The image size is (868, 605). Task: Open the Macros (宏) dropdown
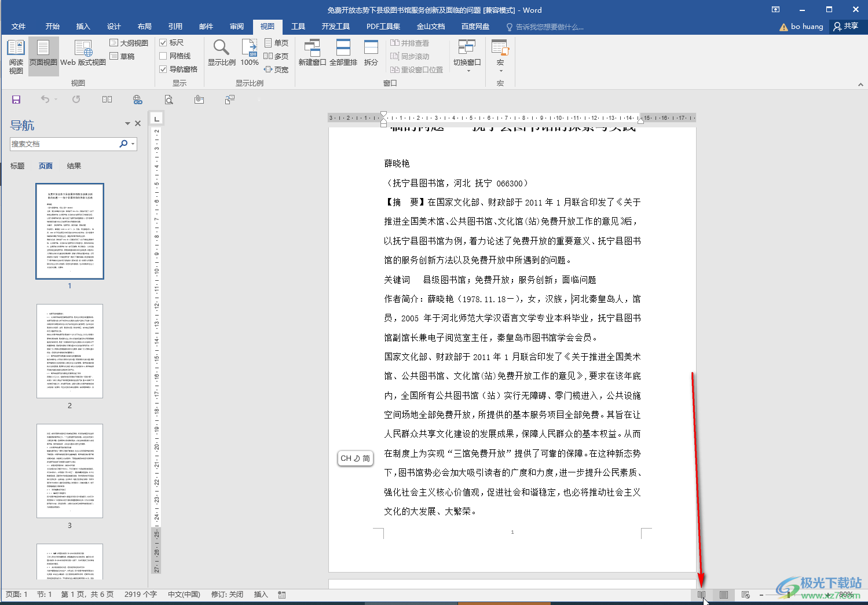500,57
